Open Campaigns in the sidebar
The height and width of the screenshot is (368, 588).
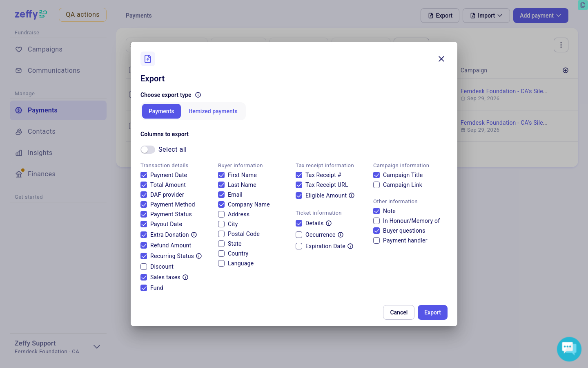(58, 49)
